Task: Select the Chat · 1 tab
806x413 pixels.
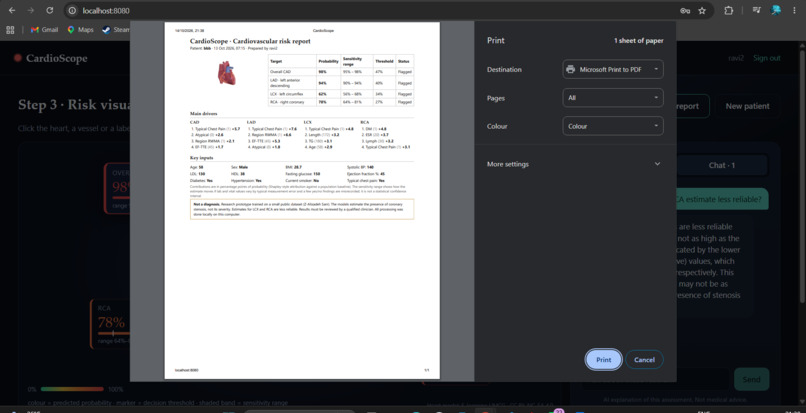Action: [722, 165]
